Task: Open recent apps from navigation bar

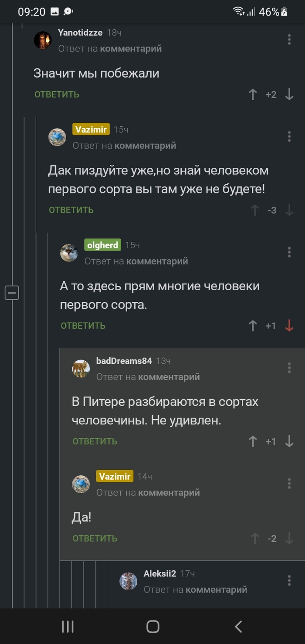Action: [68, 627]
